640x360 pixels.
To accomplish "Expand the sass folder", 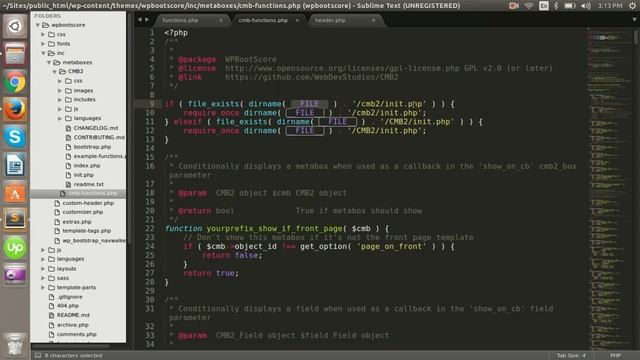I will pos(43,278).
